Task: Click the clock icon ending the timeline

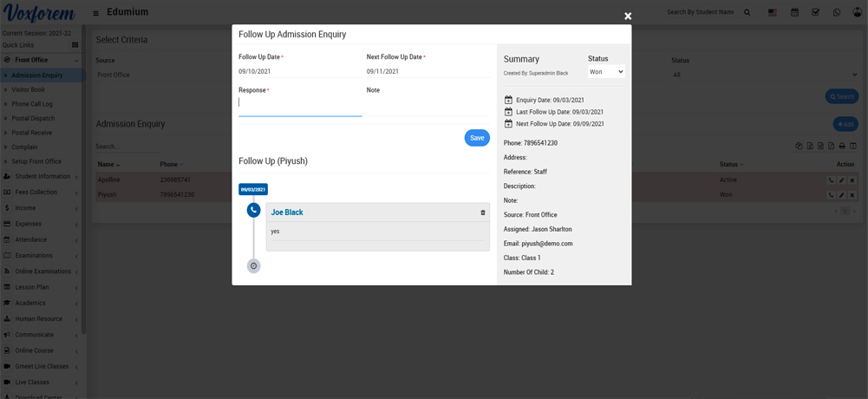Action: pyautogui.click(x=253, y=266)
